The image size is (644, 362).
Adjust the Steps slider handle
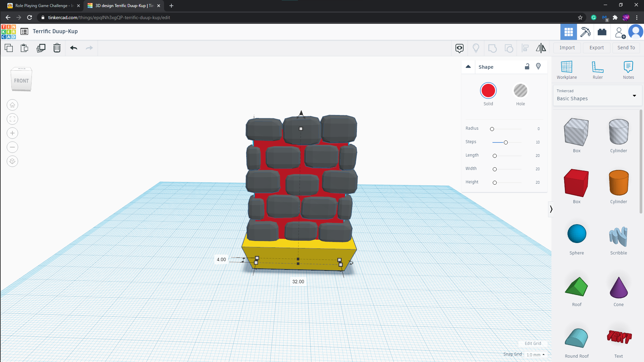pos(506,142)
